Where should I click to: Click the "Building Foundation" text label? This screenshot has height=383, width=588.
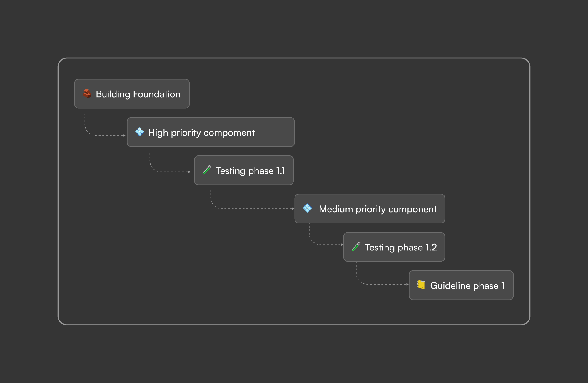point(138,94)
